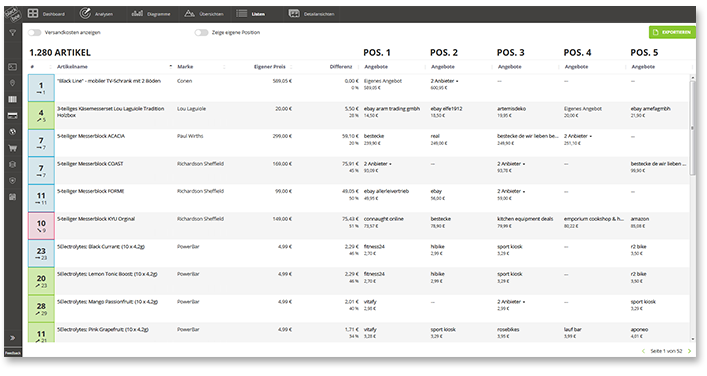This screenshot has width=707, height=376.
Task: Open Marke column sort options
Action: click(x=224, y=67)
